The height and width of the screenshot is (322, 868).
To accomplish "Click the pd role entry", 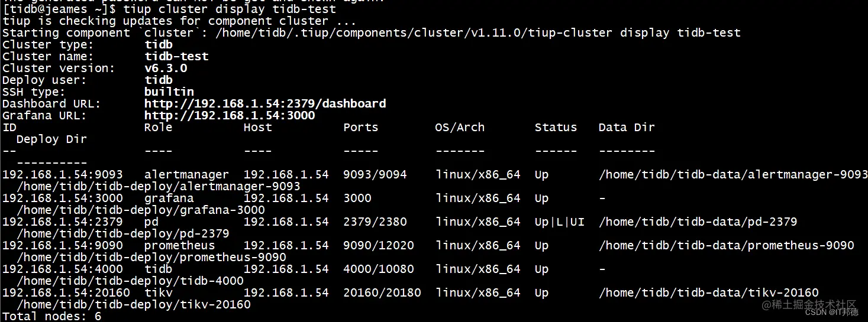I will (151, 222).
